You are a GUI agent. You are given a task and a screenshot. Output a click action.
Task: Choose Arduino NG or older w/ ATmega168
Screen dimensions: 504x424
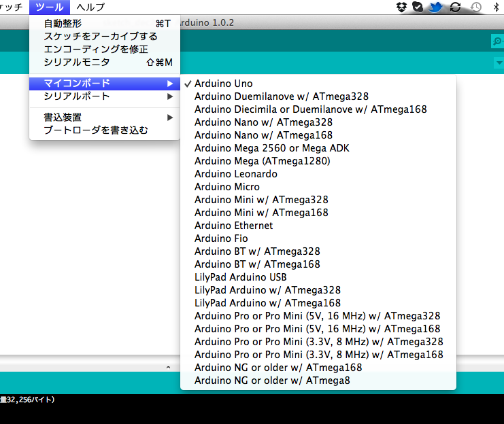[x=318, y=368]
